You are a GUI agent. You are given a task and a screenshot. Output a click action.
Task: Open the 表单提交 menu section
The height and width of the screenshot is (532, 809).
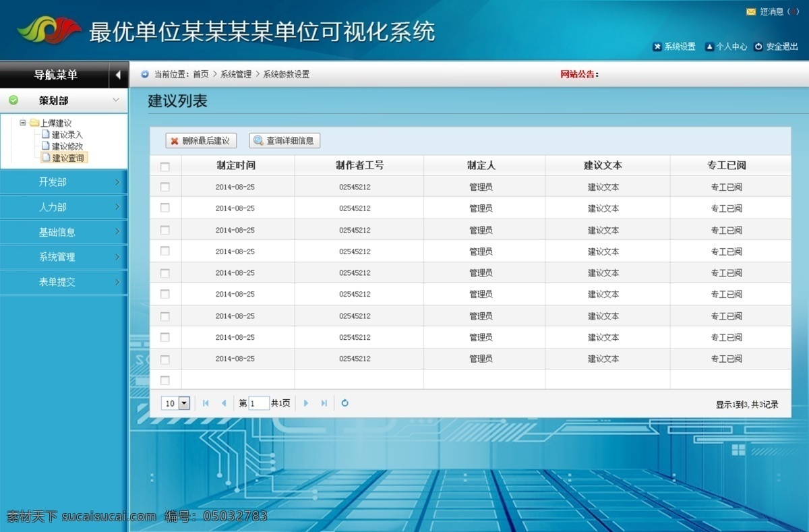pos(63,282)
